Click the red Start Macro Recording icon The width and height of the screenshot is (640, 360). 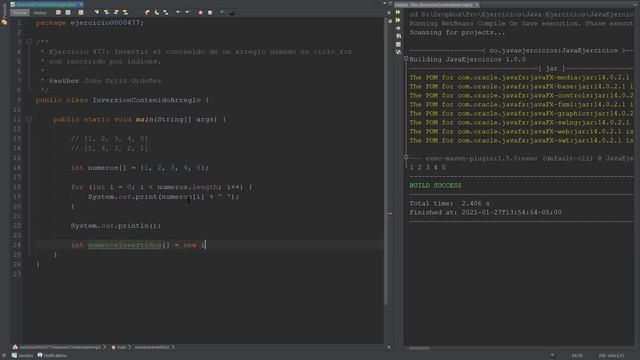tap(200, 13)
